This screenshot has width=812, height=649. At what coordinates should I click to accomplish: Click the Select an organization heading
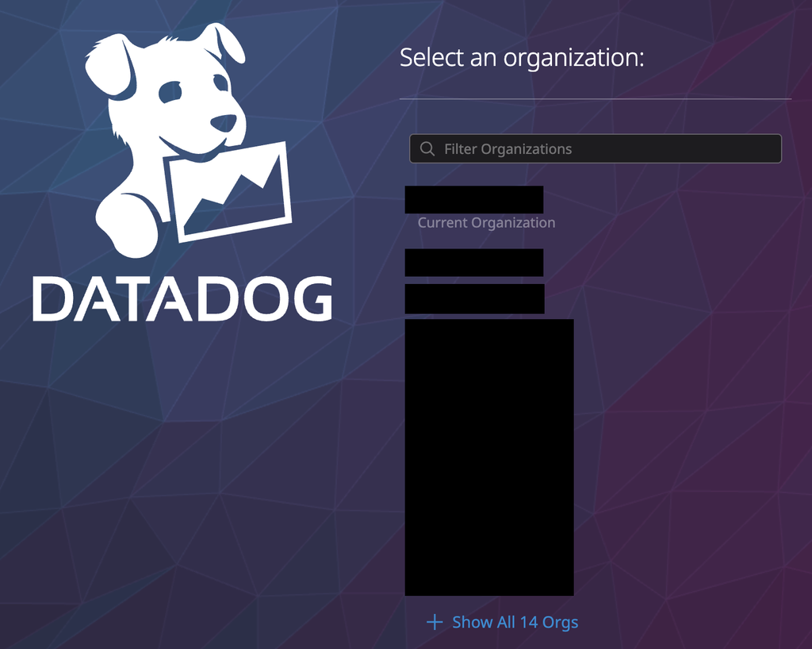[x=522, y=58]
